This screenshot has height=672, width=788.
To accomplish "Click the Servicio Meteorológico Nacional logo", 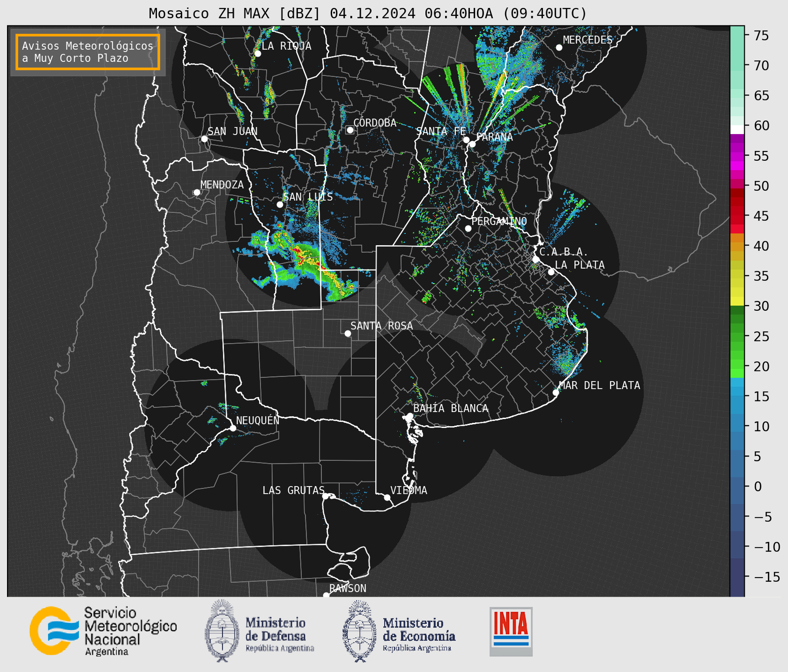I will coord(103,631).
